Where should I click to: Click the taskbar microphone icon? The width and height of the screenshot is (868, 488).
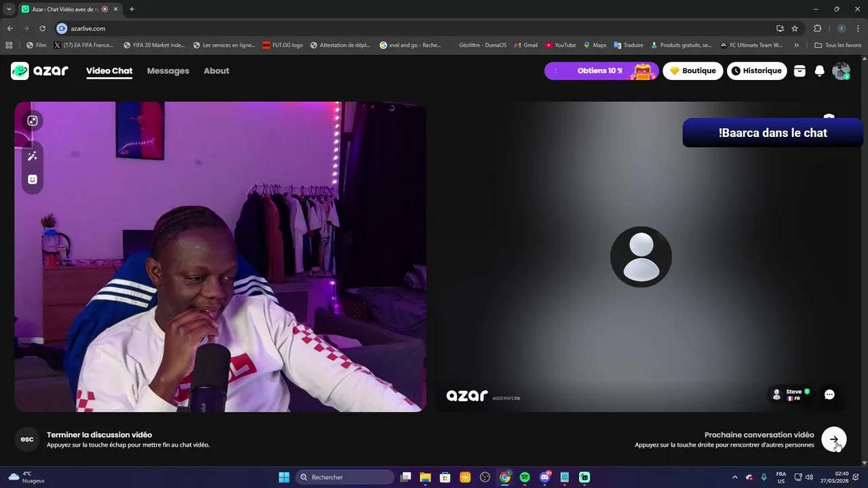click(x=764, y=477)
